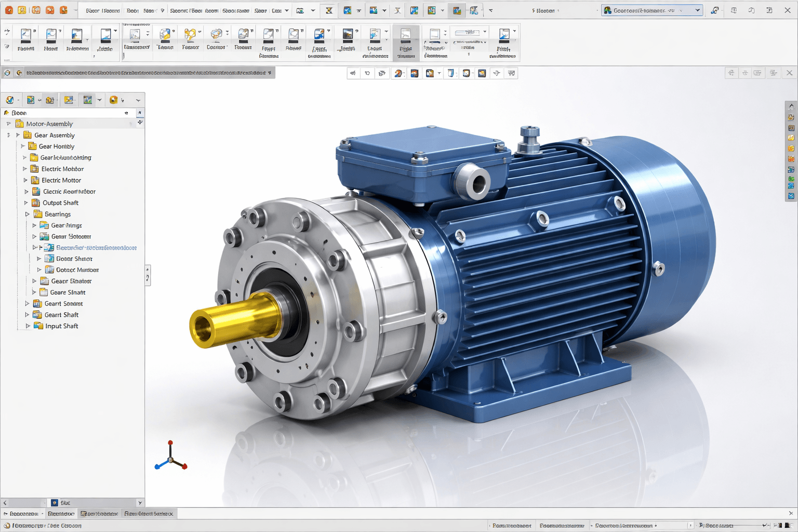Viewport: 798px width, 532px height.
Task: Expand the Gear Assembly tree node
Action: pos(17,135)
